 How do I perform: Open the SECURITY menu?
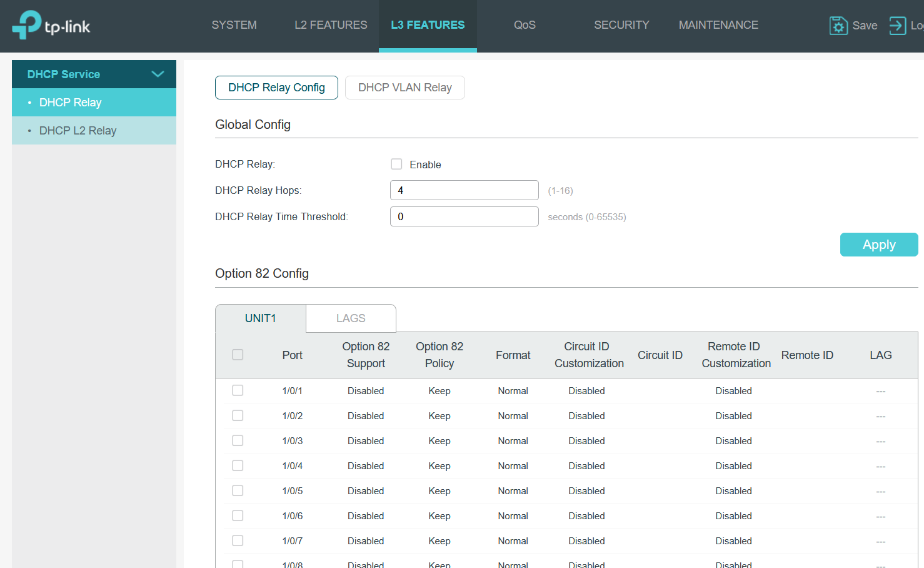(621, 25)
